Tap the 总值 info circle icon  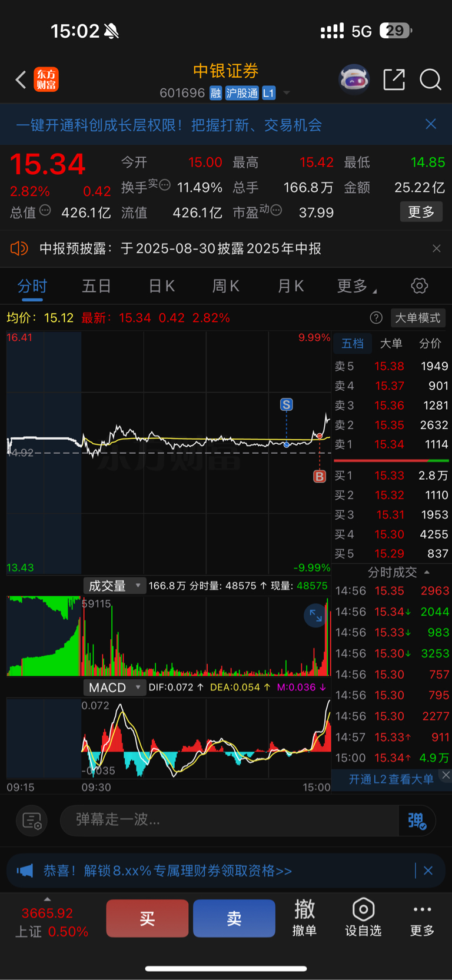pyautogui.click(x=45, y=210)
